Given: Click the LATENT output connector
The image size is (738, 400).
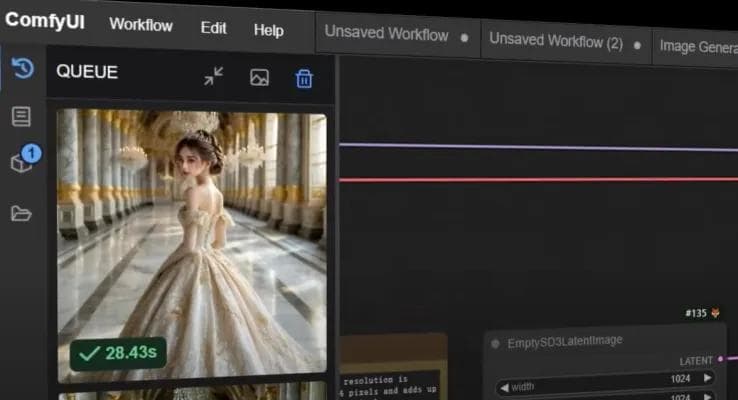Looking at the screenshot, I should point(720,360).
